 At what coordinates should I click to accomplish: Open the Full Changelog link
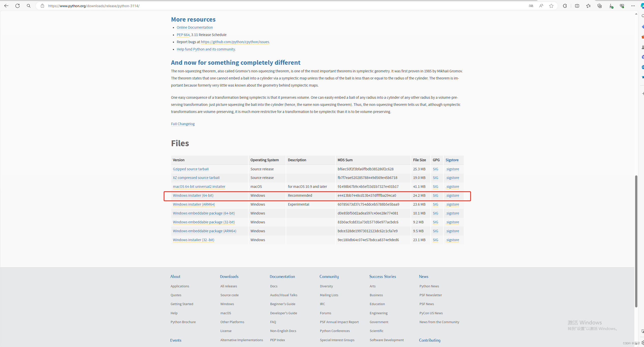coord(183,124)
